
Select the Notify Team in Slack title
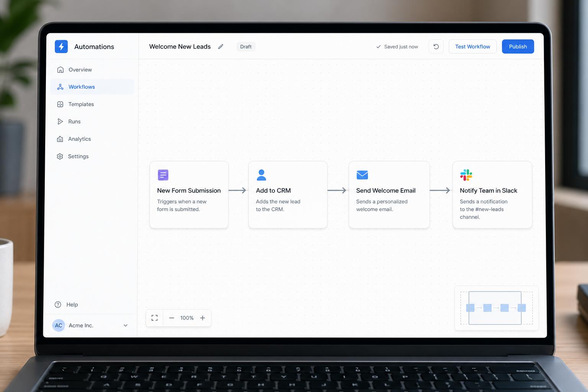click(488, 191)
